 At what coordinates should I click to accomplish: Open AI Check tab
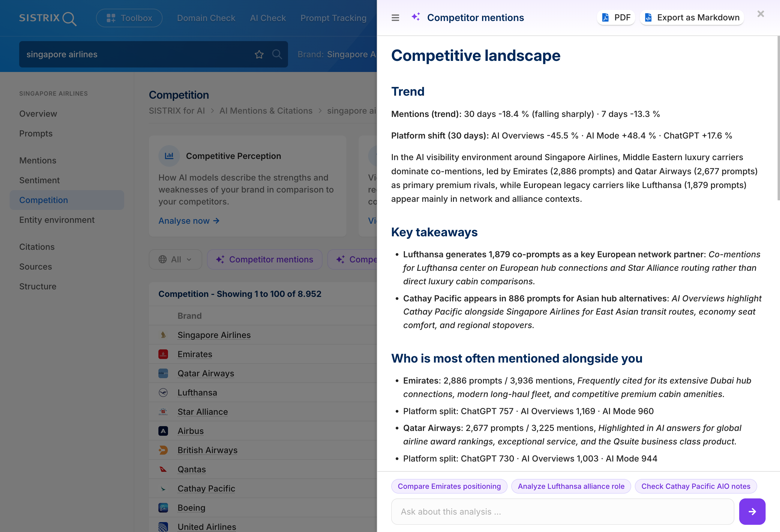click(268, 18)
